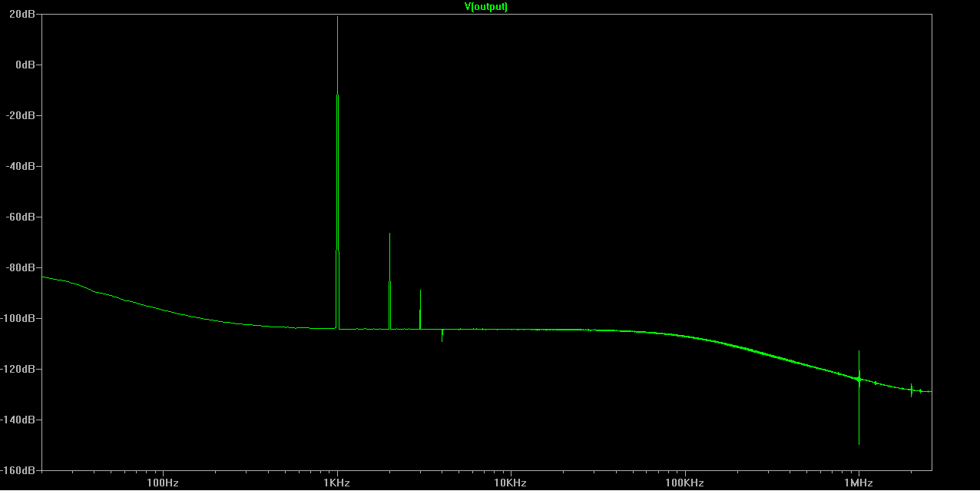Click the spike at 1MHz on trace
Viewport: 980px width, 501px height.
[x=859, y=397]
